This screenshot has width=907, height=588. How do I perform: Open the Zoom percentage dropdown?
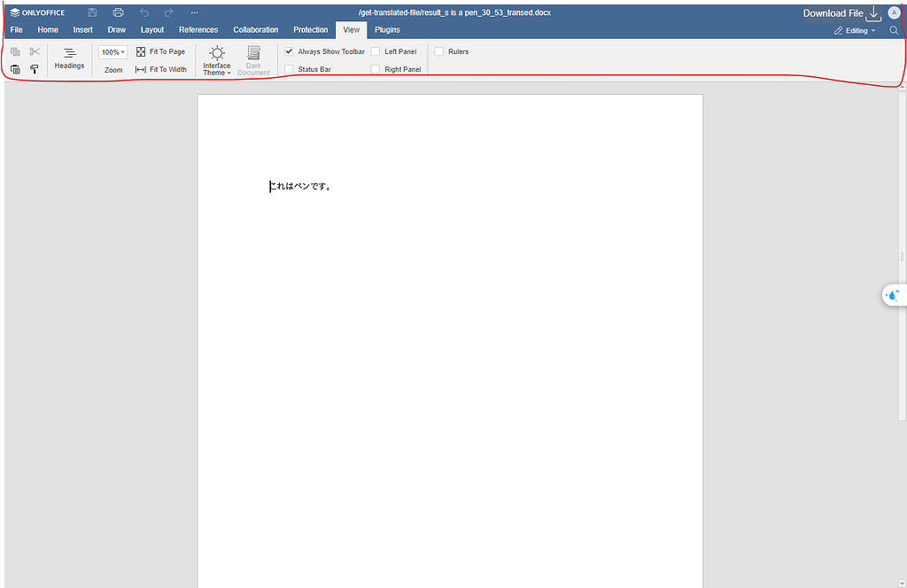coord(112,51)
